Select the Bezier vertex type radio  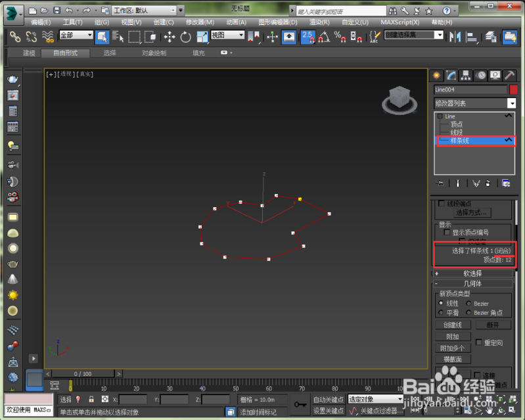tap(468, 303)
